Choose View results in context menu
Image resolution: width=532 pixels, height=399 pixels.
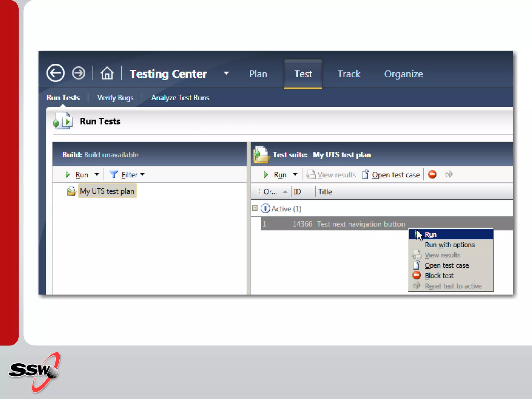[451, 255]
